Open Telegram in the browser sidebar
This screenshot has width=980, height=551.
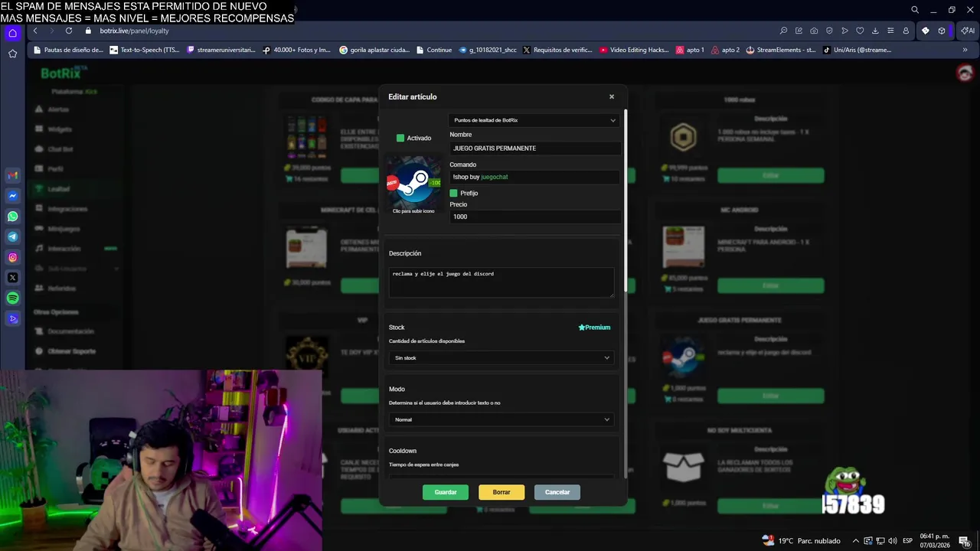(x=12, y=236)
